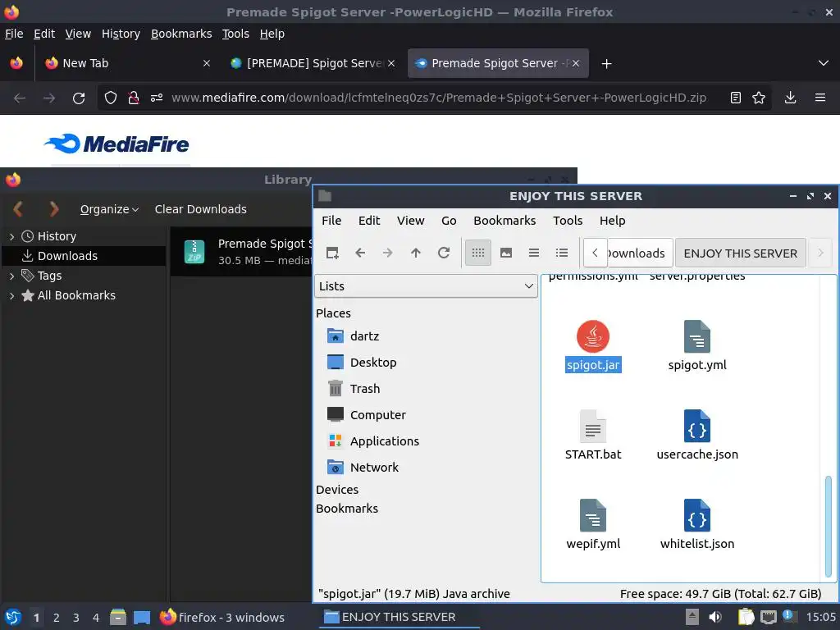
Task: Select Downloads in the Library sidebar
Action: tap(84, 256)
